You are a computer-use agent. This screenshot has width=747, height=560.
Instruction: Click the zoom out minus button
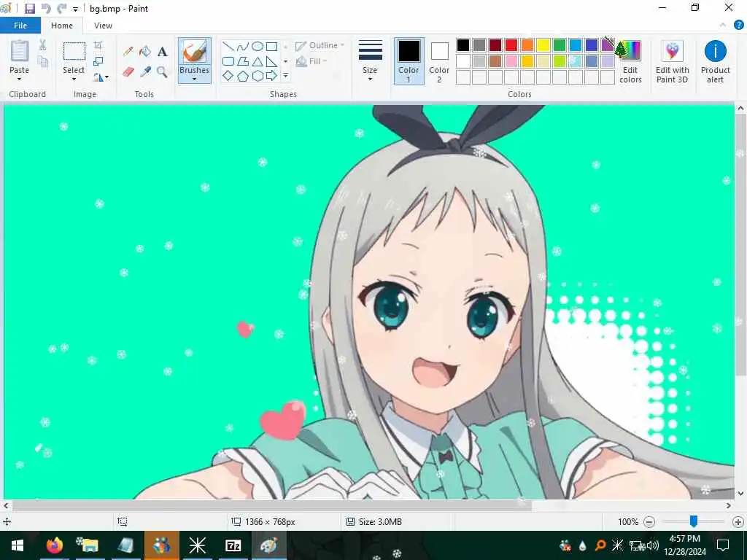649,522
